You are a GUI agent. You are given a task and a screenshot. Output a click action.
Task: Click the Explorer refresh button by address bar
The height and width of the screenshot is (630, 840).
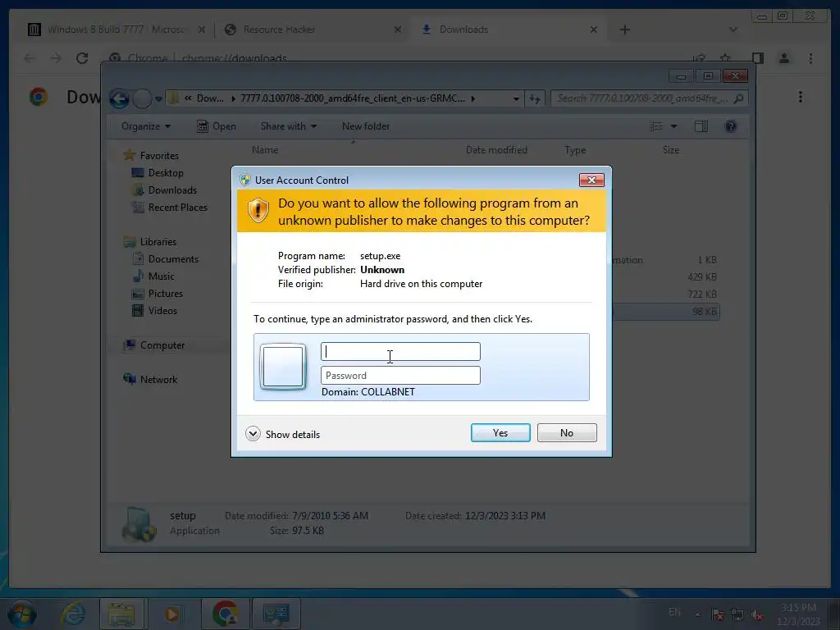(535, 99)
